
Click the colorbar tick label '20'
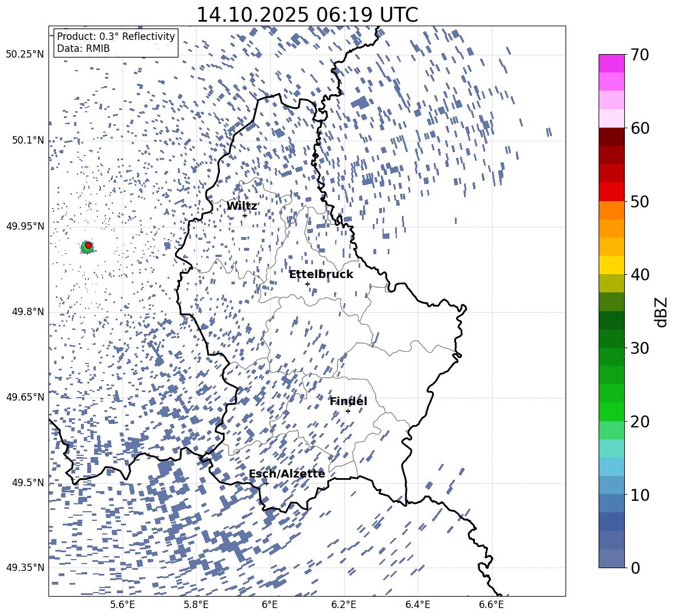[x=640, y=421]
